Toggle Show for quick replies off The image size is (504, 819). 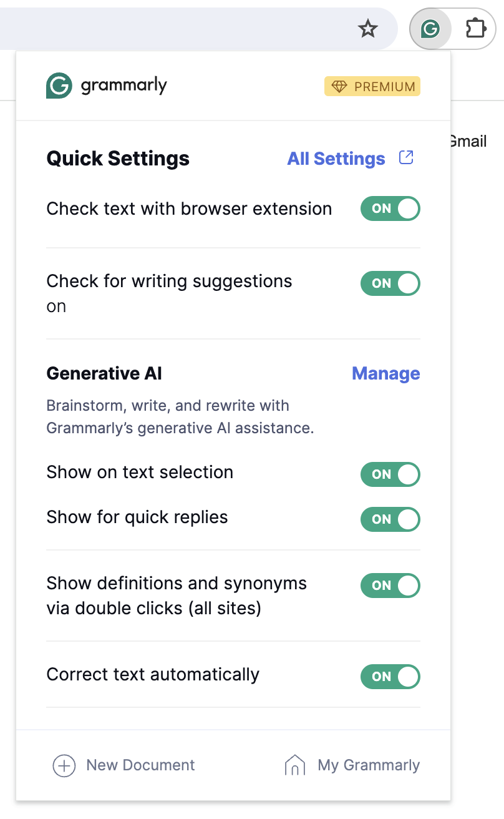coord(390,519)
